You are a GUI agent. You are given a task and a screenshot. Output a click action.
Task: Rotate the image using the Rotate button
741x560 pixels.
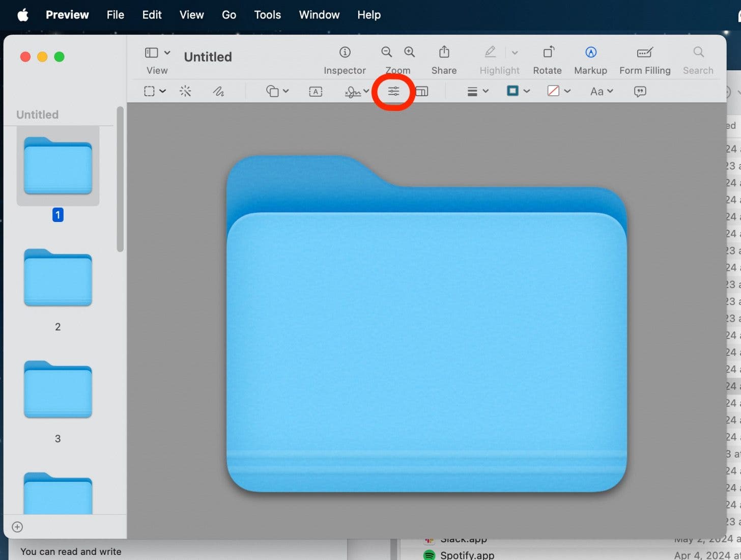(x=547, y=52)
